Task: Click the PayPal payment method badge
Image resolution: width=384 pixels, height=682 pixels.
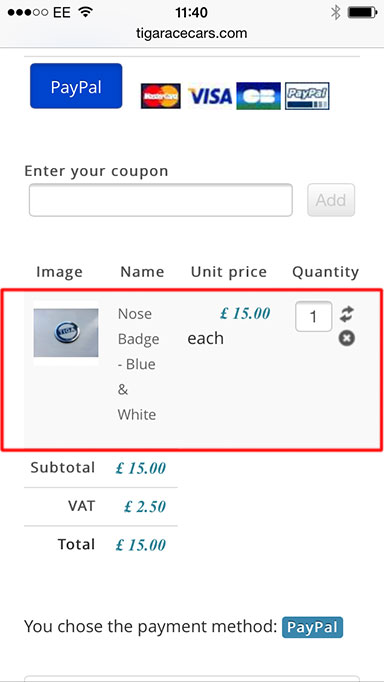Action: click(312, 627)
